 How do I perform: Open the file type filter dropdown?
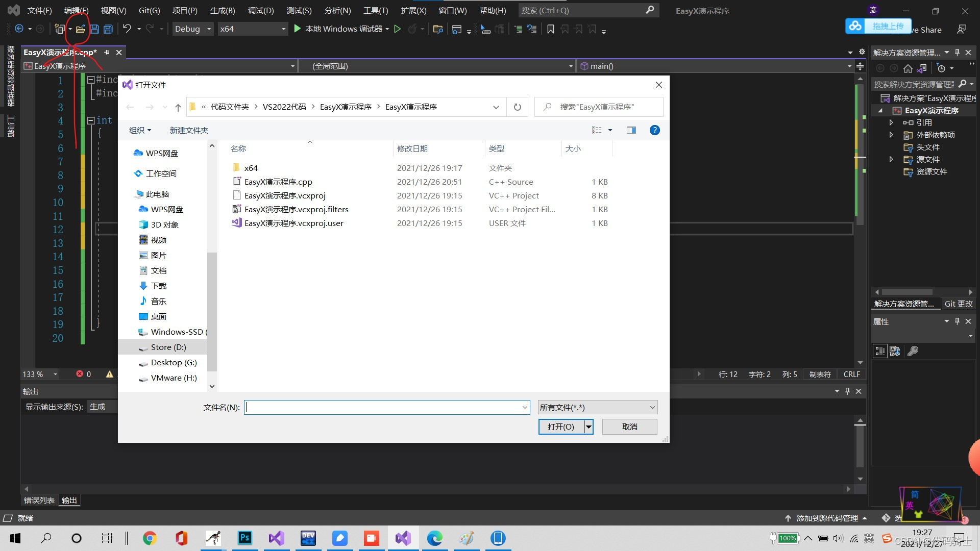pos(597,407)
